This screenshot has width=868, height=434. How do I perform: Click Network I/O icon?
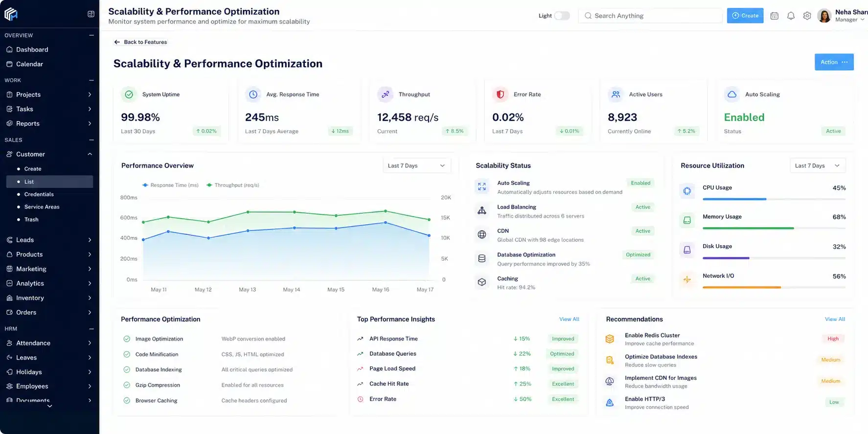pos(687,279)
